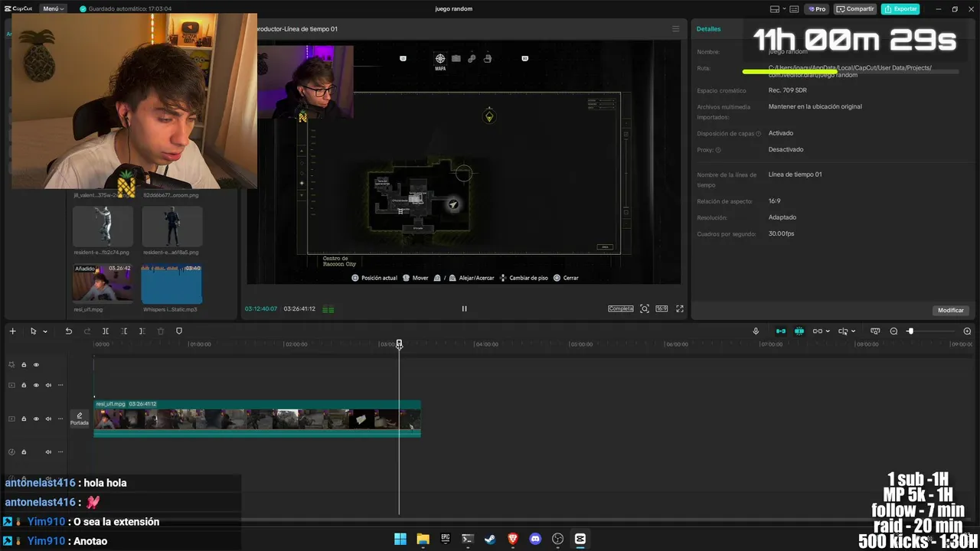Toggle auto snapping in timeline toolbar
Viewport: 980px width, 551px height.
tap(799, 331)
